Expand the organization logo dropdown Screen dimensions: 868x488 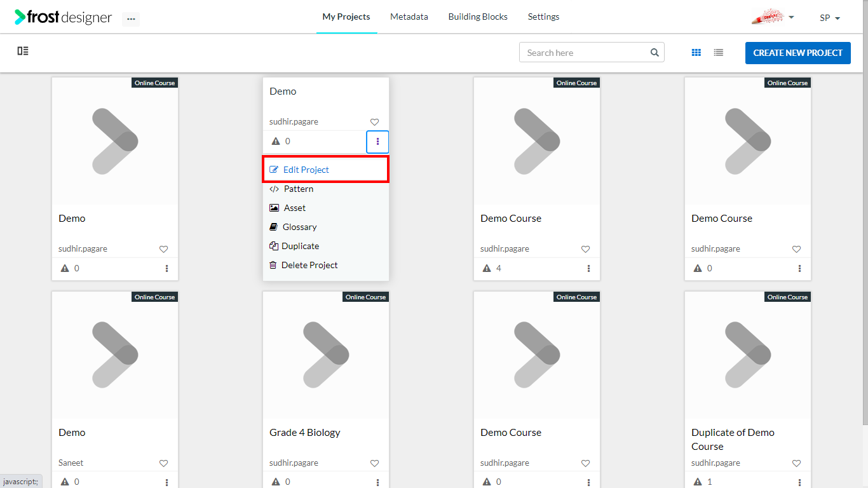[773, 17]
